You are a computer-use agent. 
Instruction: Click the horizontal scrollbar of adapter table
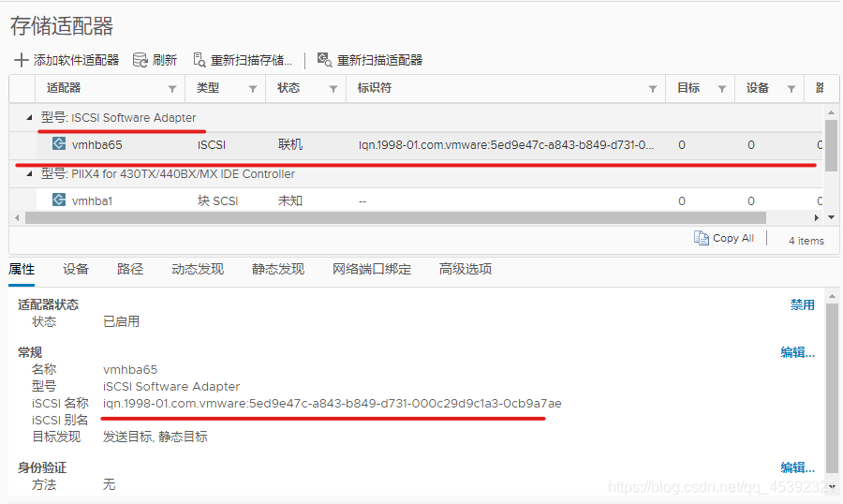[x=395, y=218]
